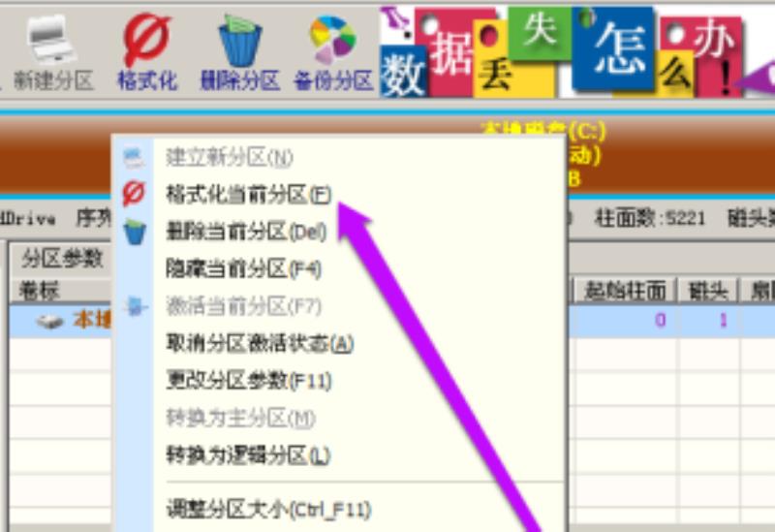The height and width of the screenshot is (532, 775).
Task: Choose 转换为逻辑分区(L) from menu
Action: pyautogui.click(x=248, y=454)
